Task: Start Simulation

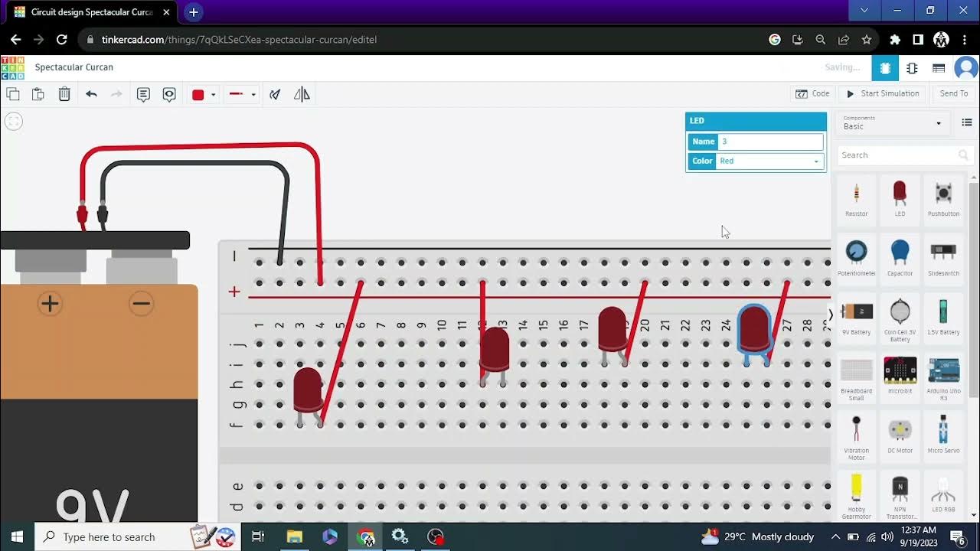Action: pos(883,93)
